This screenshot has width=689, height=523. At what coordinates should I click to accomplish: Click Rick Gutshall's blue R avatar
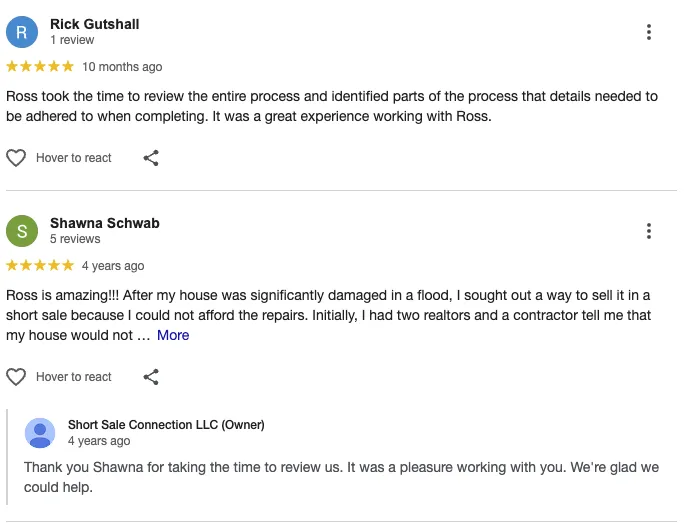click(x=22, y=32)
